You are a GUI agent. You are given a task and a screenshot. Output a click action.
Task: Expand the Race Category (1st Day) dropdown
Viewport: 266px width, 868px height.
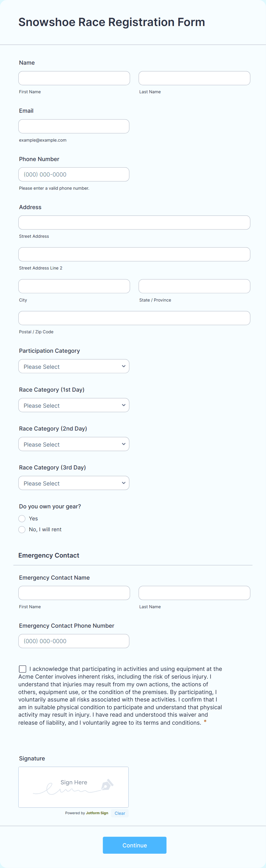pyautogui.click(x=74, y=405)
